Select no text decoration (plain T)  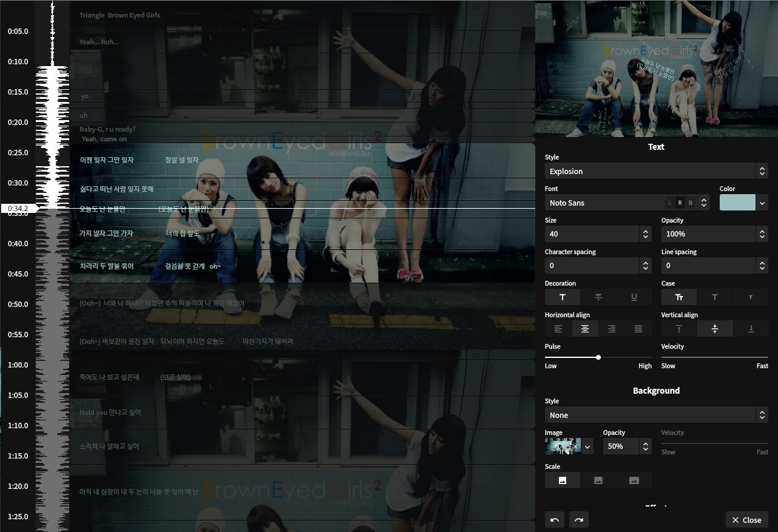[563, 297]
